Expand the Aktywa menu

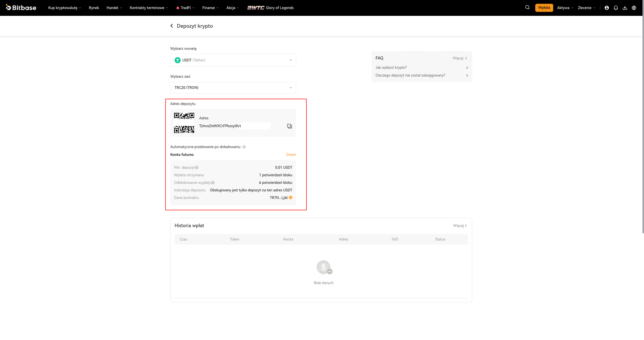[x=565, y=8]
